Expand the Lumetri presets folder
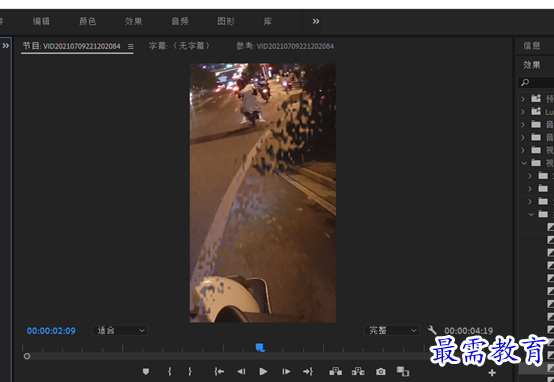Image resolution: width=554 pixels, height=382 pixels. 523,112
